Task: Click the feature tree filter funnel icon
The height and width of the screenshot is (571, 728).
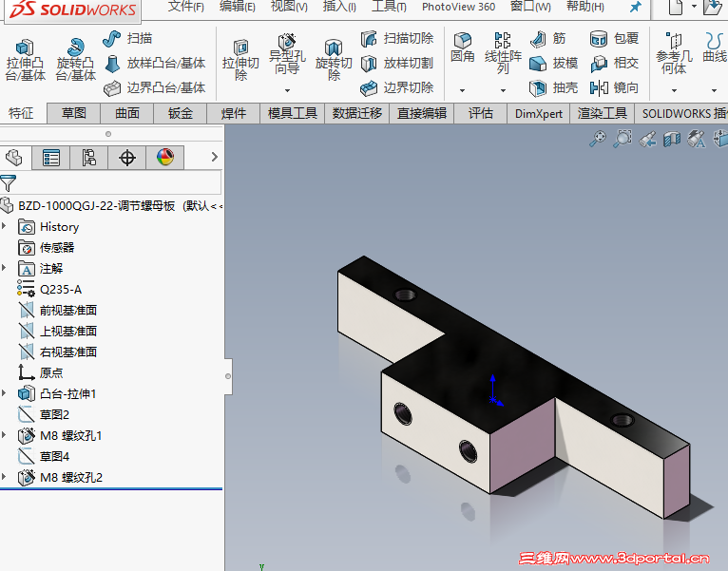Action: click(x=9, y=183)
